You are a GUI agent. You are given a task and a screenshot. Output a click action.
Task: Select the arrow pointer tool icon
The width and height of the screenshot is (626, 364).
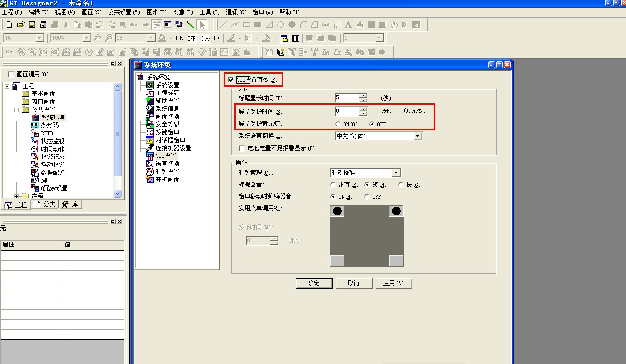(202, 24)
